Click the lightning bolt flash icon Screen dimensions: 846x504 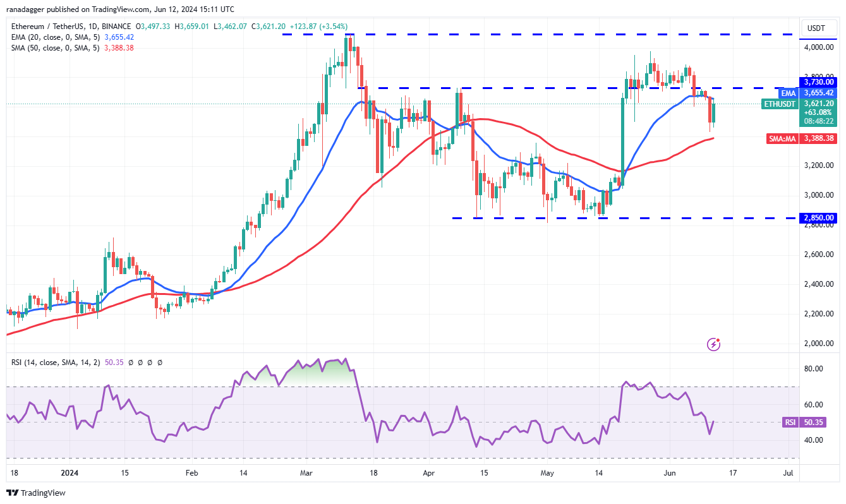point(715,344)
